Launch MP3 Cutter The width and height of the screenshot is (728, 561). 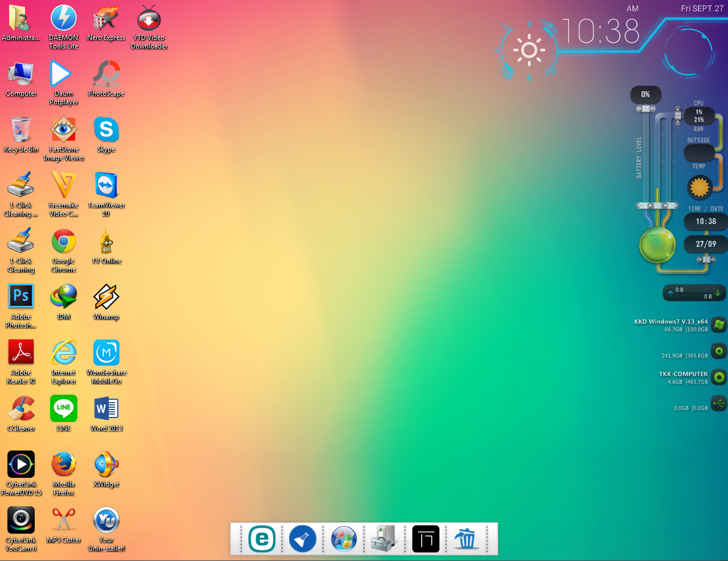tap(64, 520)
